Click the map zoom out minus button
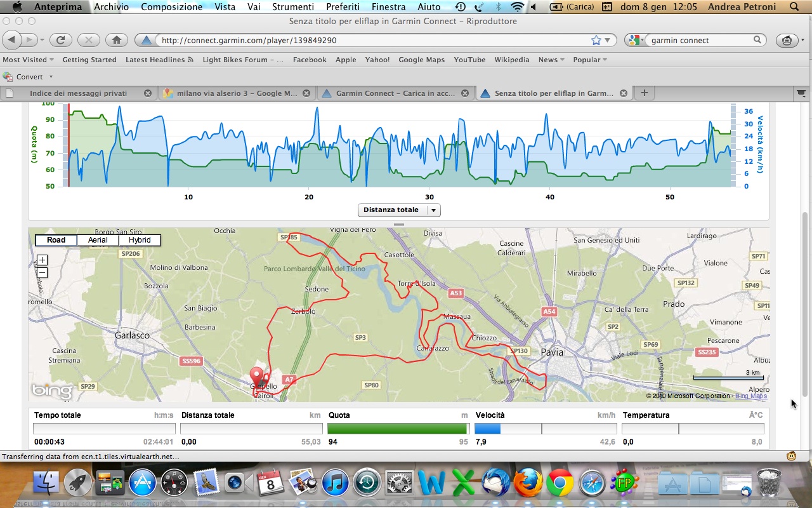This screenshot has height=508, width=812. pyautogui.click(x=42, y=273)
